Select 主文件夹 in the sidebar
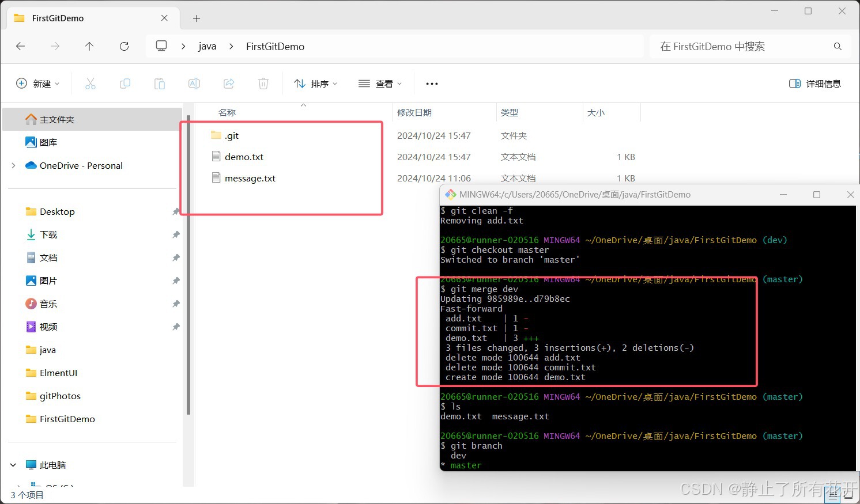The height and width of the screenshot is (504, 860). [x=92, y=119]
